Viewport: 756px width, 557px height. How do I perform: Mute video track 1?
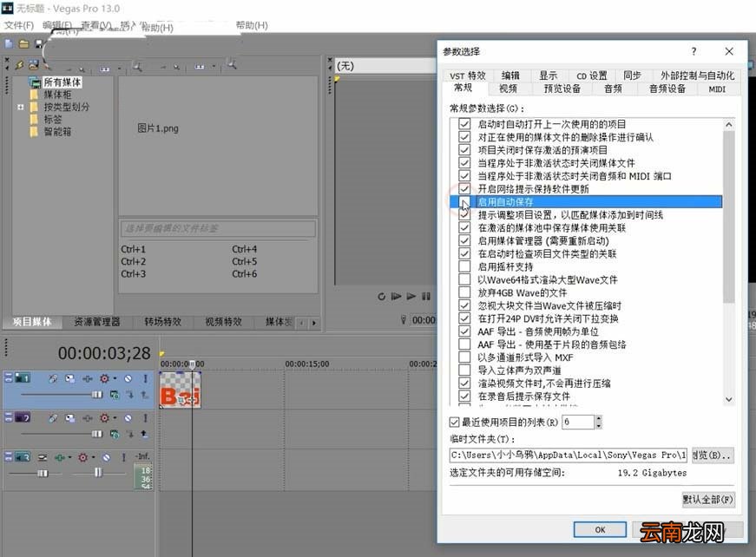coord(128,379)
